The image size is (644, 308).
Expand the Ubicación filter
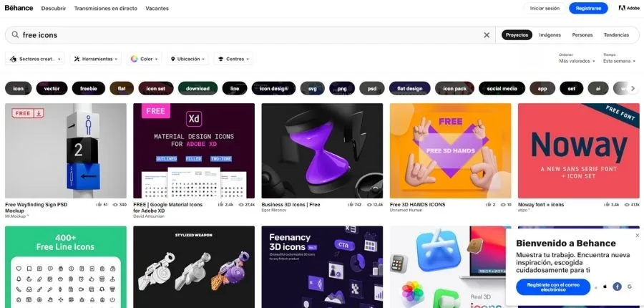click(187, 59)
